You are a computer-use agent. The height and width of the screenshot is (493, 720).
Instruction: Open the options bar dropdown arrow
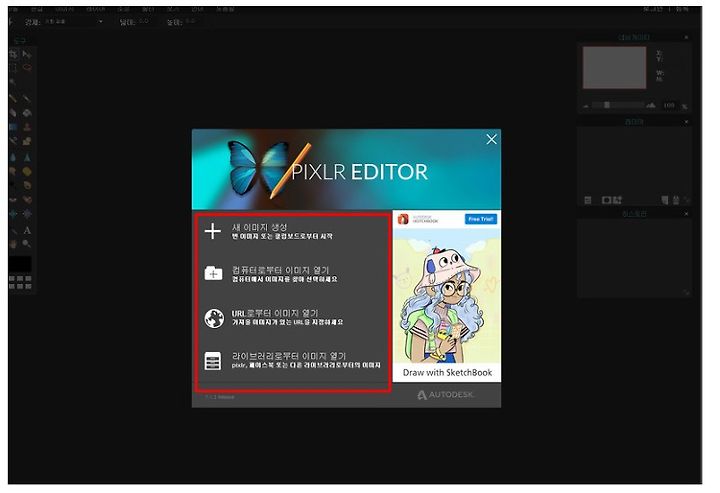[101, 22]
